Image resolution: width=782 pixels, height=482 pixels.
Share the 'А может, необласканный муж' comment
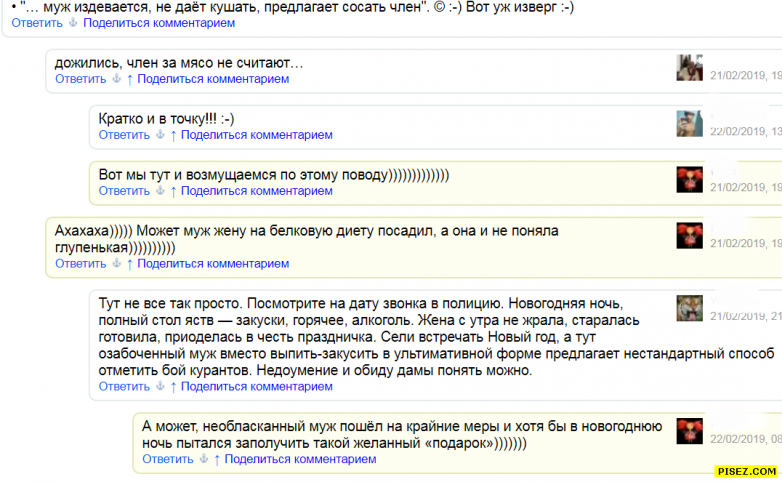click(300, 460)
